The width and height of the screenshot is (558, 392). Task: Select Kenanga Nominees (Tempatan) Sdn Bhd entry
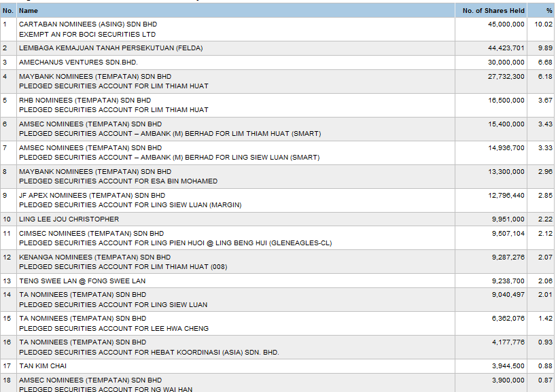point(94,257)
